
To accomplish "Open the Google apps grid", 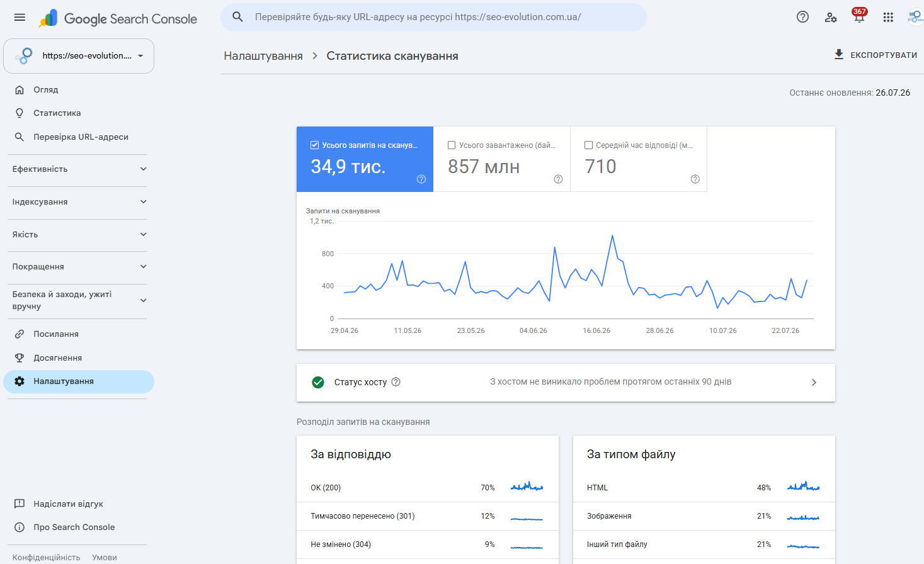I will (x=888, y=17).
